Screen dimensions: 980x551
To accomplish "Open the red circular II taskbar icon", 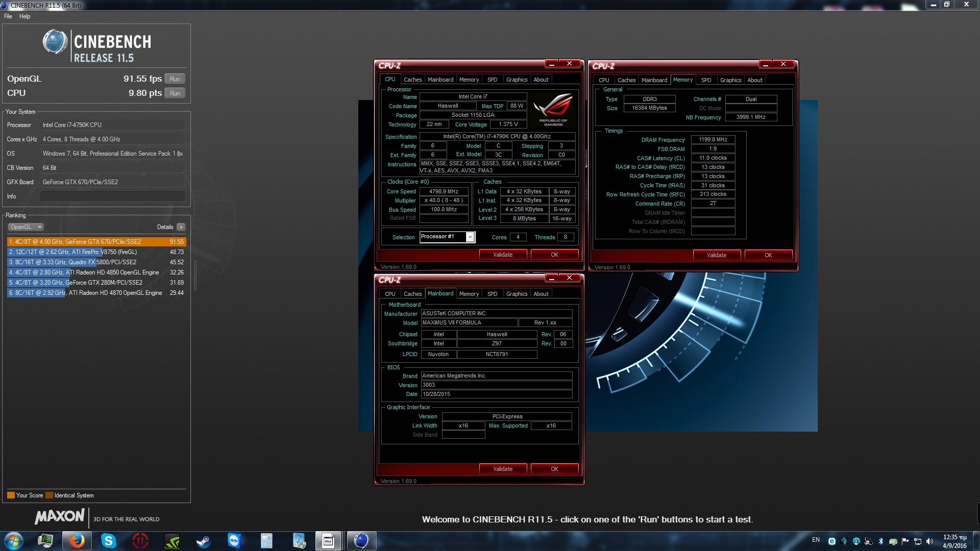I will click(140, 541).
